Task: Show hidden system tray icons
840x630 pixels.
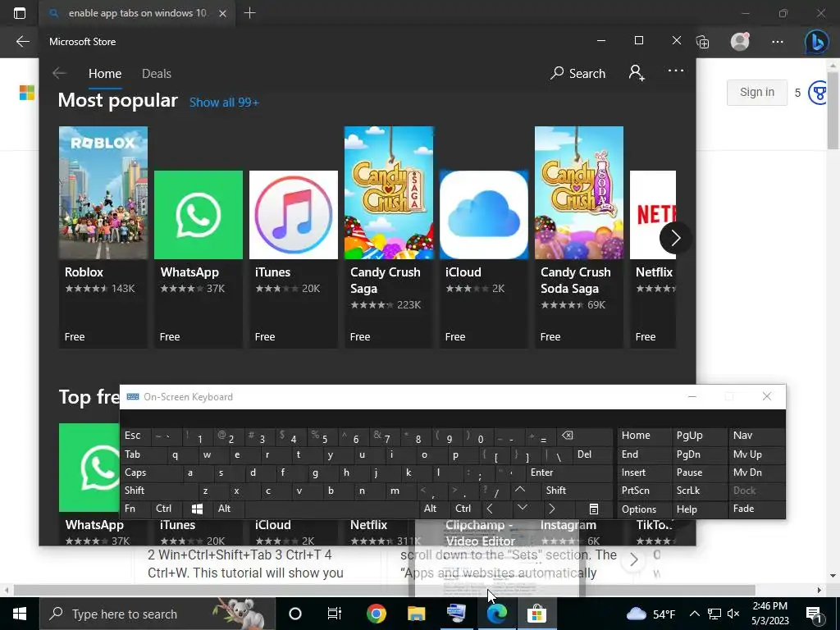Action: (694, 614)
